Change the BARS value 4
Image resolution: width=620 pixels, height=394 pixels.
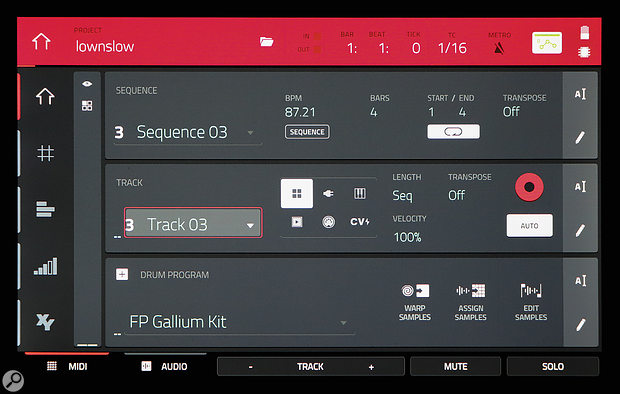[x=374, y=112]
